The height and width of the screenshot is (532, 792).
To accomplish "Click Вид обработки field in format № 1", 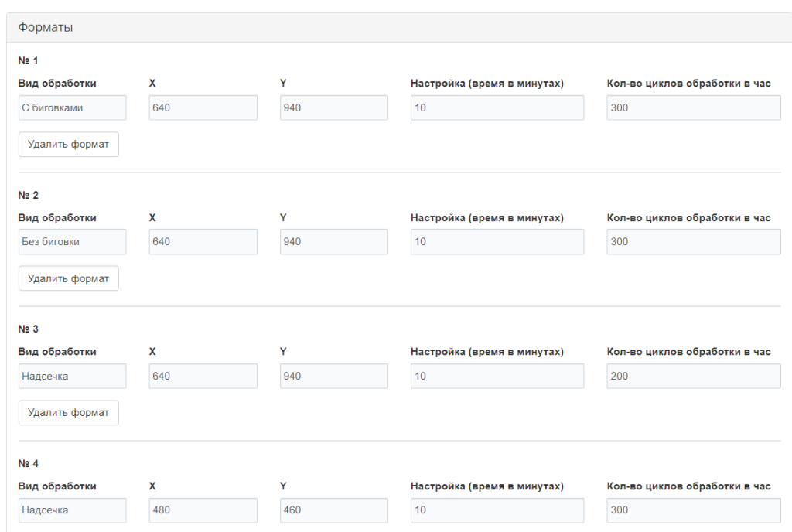I will (x=72, y=108).
